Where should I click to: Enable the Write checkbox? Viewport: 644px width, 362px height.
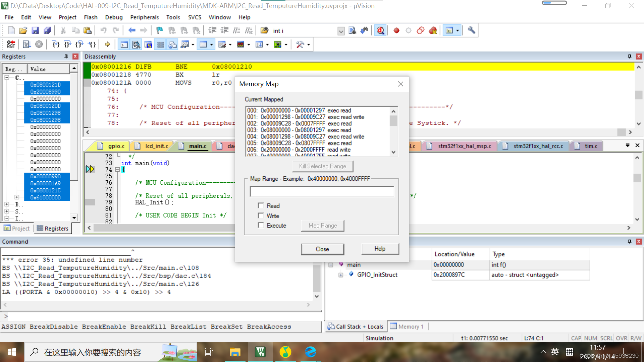pyautogui.click(x=261, y=216)
